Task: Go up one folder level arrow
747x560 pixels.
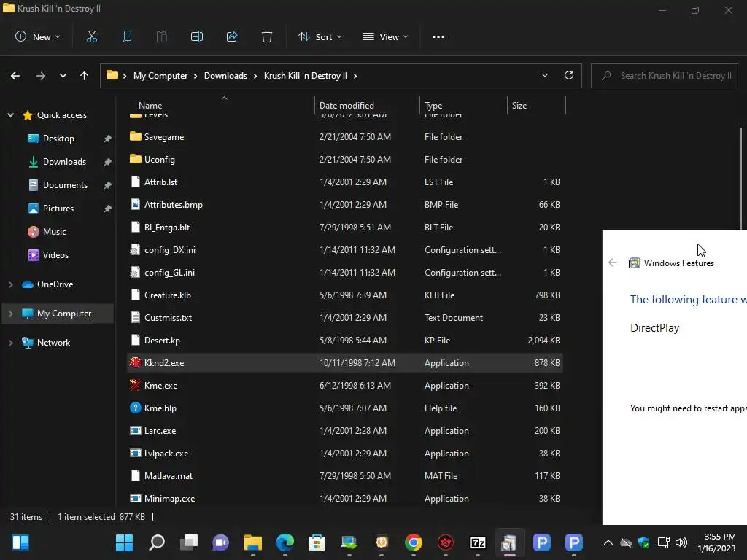Action: click(x=85, y=76)
